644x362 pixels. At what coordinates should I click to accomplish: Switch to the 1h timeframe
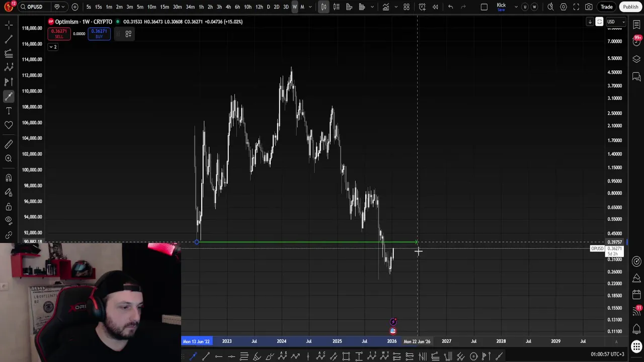point(201,7)
